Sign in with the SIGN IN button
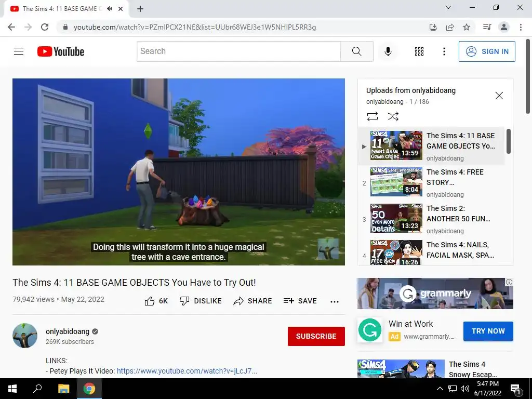The image size is (532, 399). [486, 51]
